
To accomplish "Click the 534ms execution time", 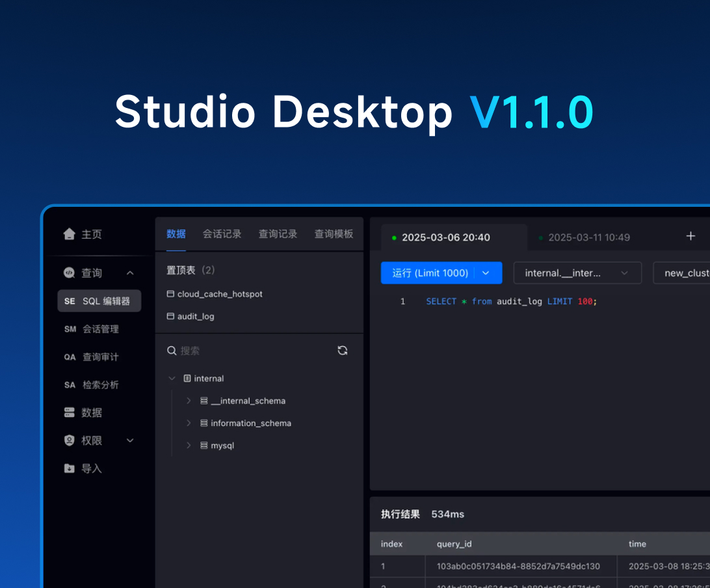I will pyautogui.click(x=447, y=514).
